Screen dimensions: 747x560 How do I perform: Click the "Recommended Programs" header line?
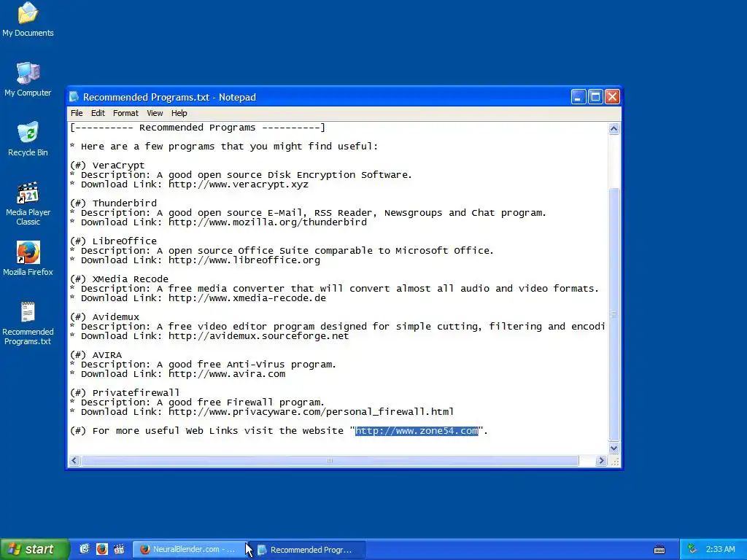198,128
